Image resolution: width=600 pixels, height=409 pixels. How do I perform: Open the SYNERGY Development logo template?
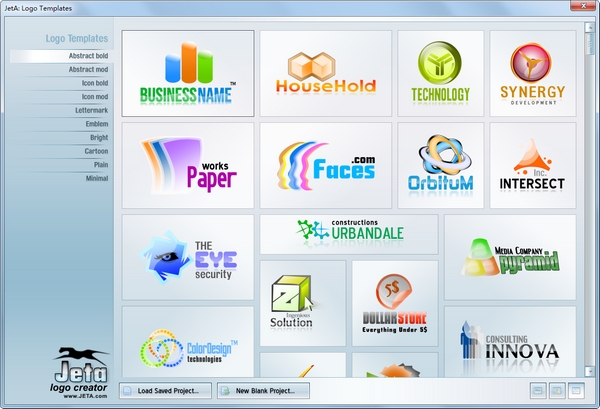tap(533, 73)
